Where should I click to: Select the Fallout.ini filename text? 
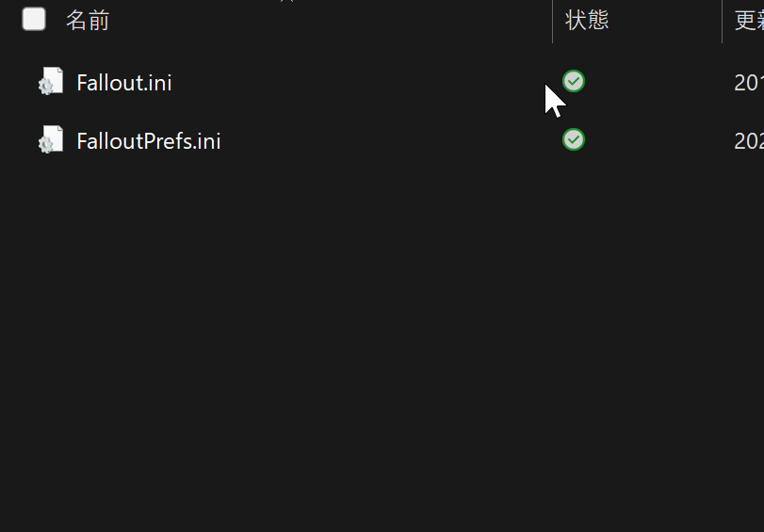click(124, 83)
